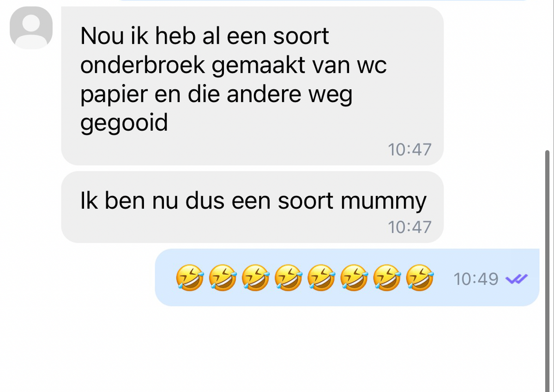This screenshot has height=392, width=554.
Task: Select the 'wc papier' onderbroek message bubble
Action: coord(252,86)
